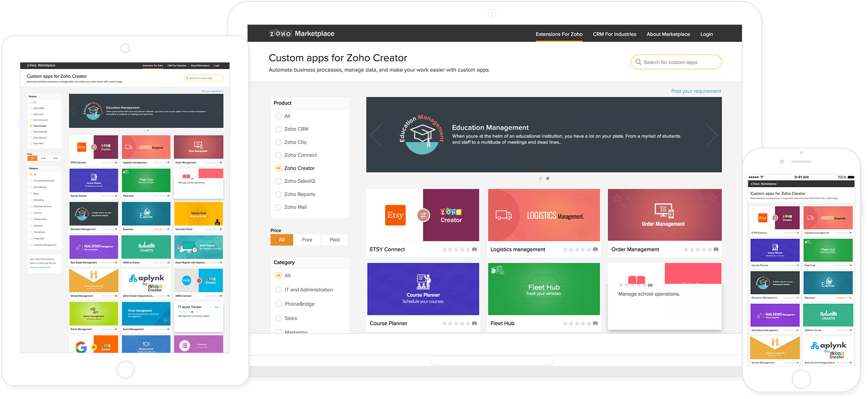Click the swap arrows icon on the ETSY Connect card

pos(423,215)
